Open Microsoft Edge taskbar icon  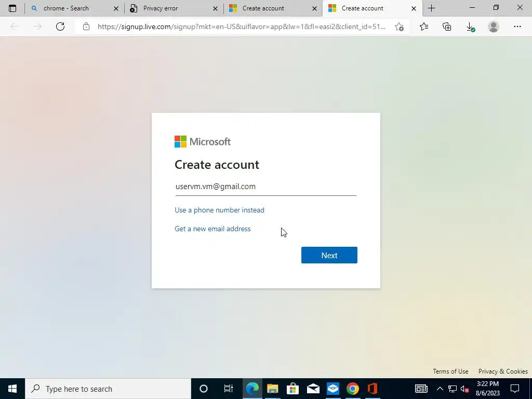pyautogui.click(x=252, y=389)
